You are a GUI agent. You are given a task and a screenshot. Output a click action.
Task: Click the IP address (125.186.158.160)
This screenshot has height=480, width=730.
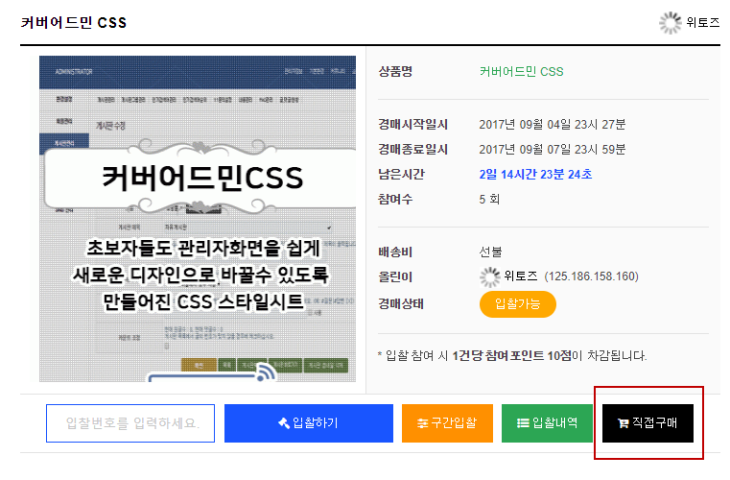591,277
